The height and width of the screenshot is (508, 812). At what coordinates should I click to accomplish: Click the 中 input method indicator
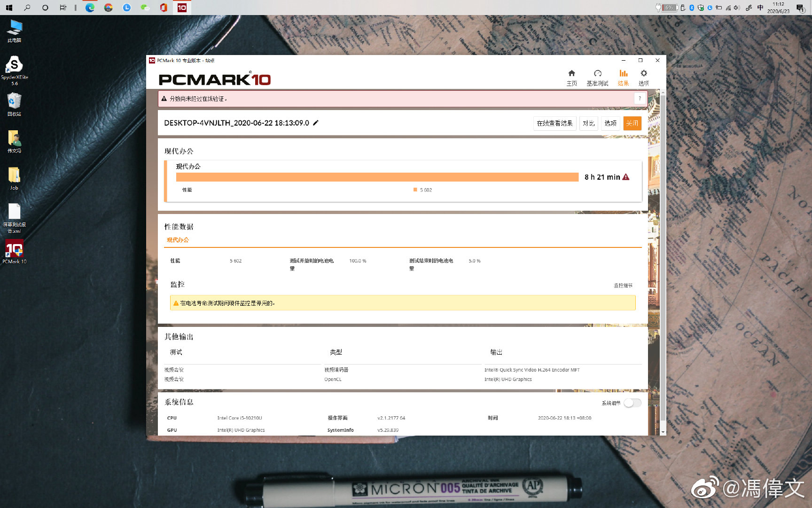pyautogui.click(x=760, y=8)
